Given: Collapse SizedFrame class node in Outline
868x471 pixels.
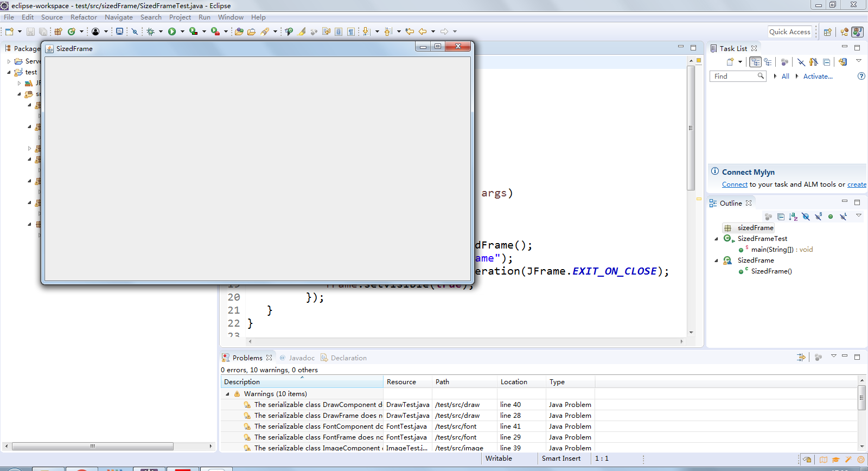Looking at the screenshot, I should pos(716,260).
